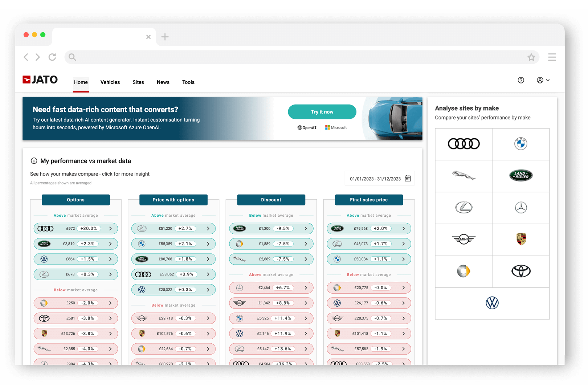Switch to the Vehicles tab
Viewport: 588px width, 392px height.
[110, 82]
